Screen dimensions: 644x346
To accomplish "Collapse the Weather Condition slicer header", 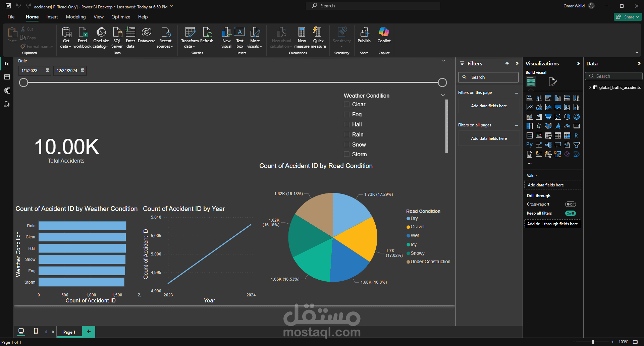I will pyautogui.click(x=443, y=95).
